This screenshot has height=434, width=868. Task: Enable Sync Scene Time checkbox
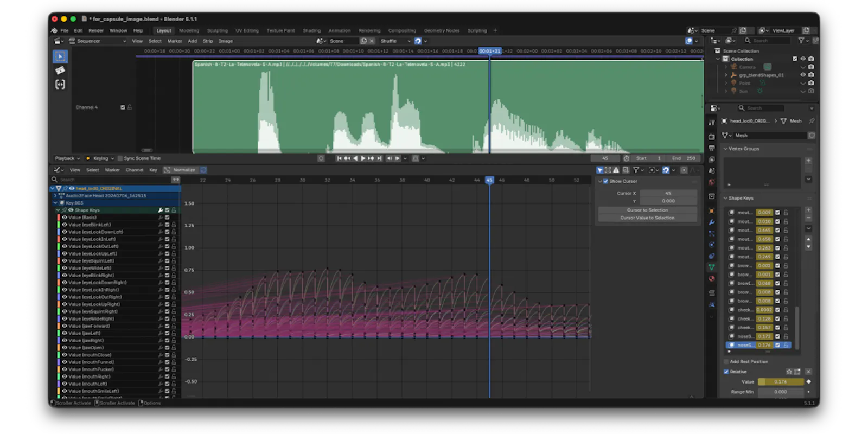(120, 158)
